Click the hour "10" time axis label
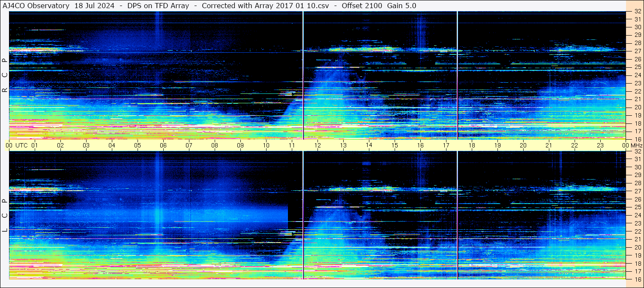This screenshot has width=644, height=288. click(x=266, y=145)
